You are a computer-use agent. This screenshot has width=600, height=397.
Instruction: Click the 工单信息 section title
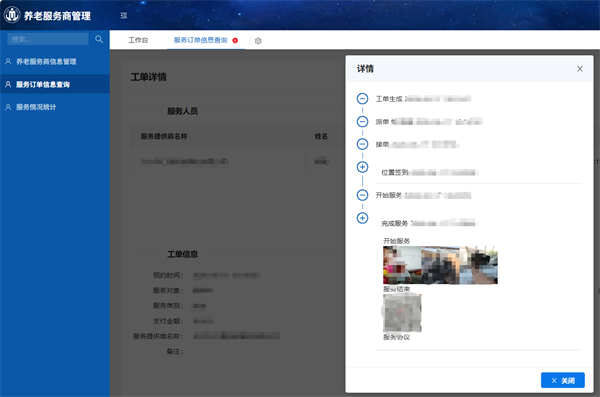click(183, 254)
